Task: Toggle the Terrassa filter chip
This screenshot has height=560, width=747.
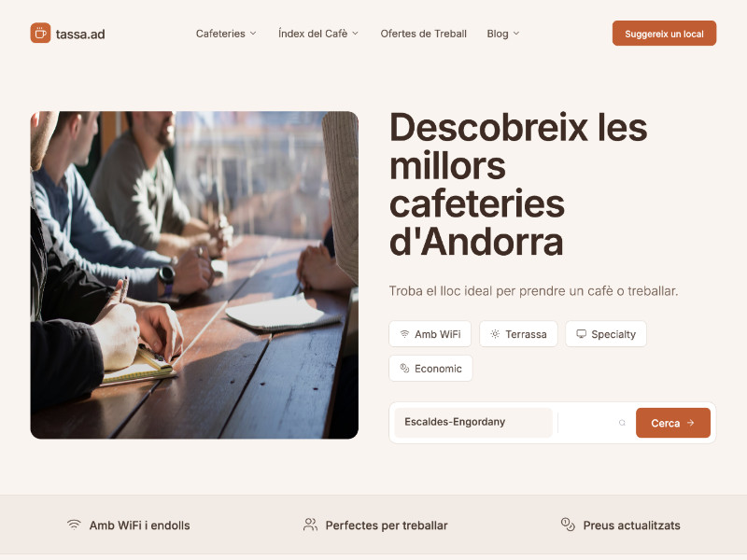Action: point(518,334)
